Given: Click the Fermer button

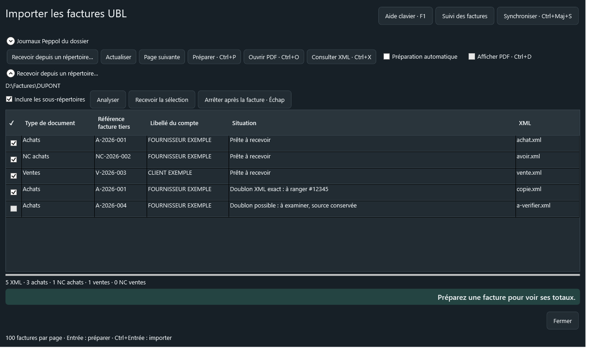Looking at the screenshot, I should coord(562,321).
